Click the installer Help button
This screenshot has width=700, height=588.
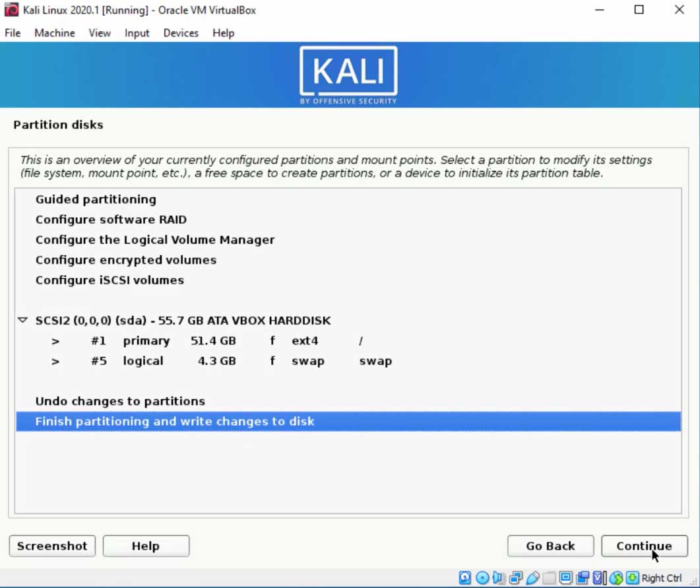click(146, 546)
